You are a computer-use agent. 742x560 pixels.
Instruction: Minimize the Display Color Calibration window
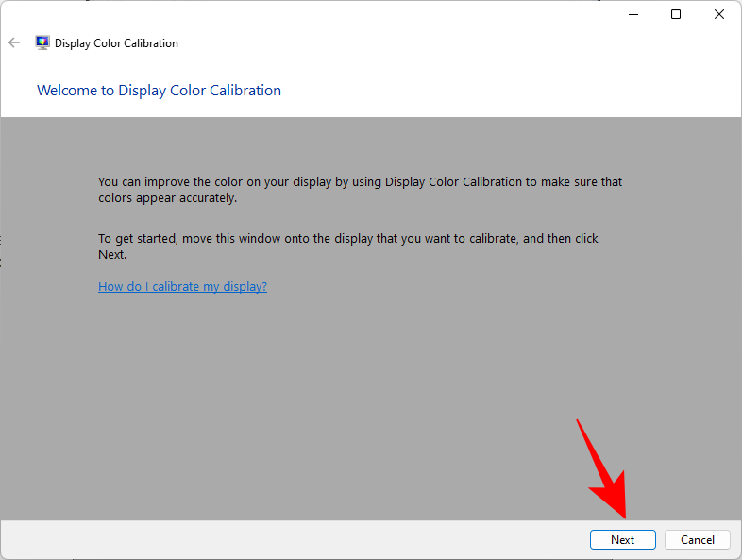click(632, 14)
